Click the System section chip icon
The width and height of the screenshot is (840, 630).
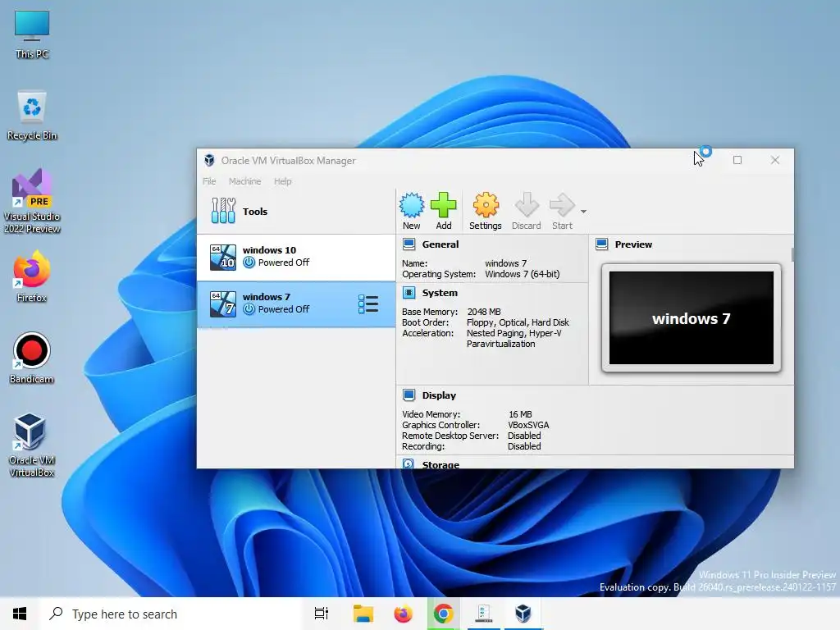click(x=409, y=293)
